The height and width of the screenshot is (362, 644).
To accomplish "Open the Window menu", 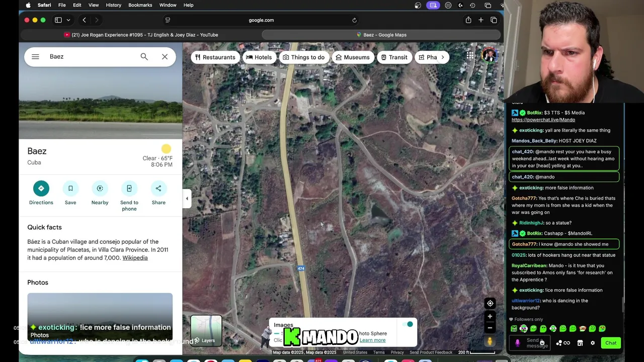I will [168, 5].
